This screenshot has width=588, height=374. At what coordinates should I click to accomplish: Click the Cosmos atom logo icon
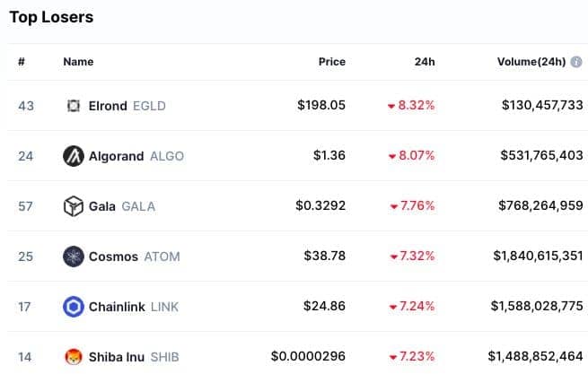(x=73, y=257)
